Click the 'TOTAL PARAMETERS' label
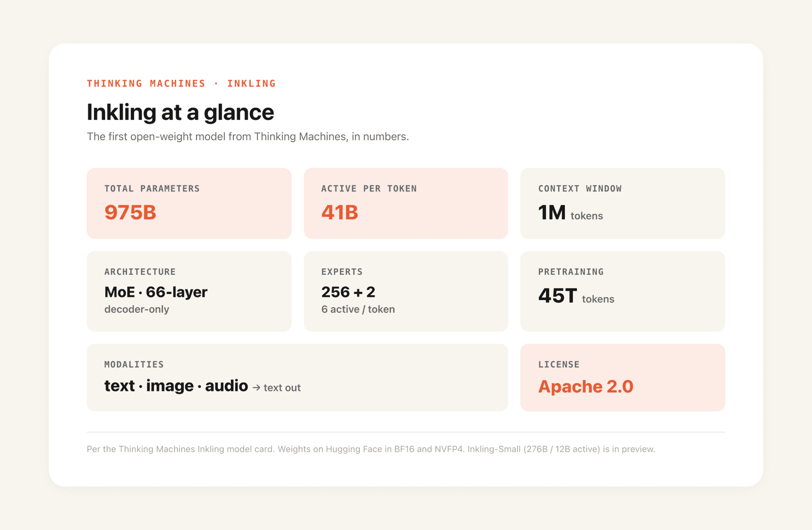This screenshot has width=812, height=530. 152,188
